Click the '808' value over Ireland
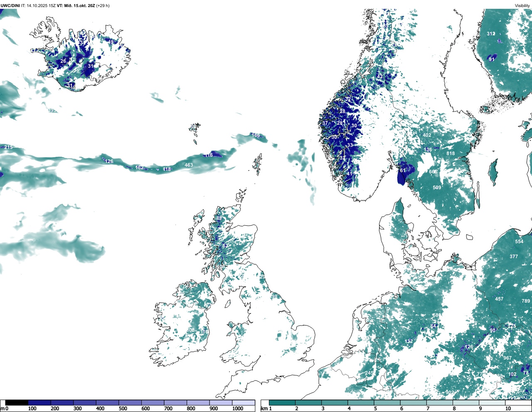Image resolution: width=532 pixels, height=412 pixels. pos(190,330)
